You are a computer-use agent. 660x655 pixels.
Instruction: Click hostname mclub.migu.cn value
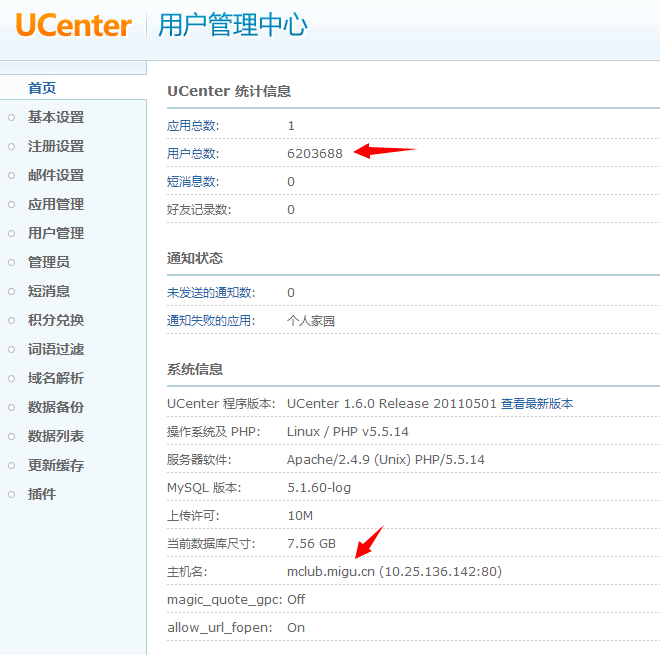[394, 572]
